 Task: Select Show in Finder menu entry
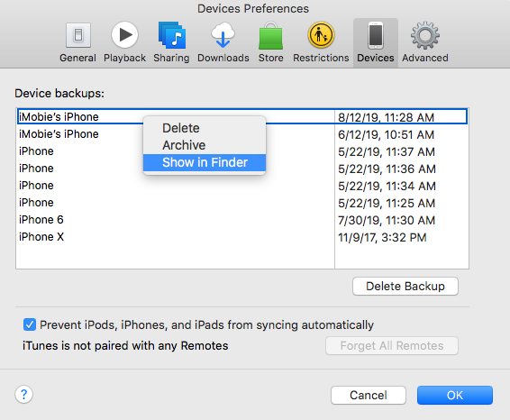tap(205, 162)
